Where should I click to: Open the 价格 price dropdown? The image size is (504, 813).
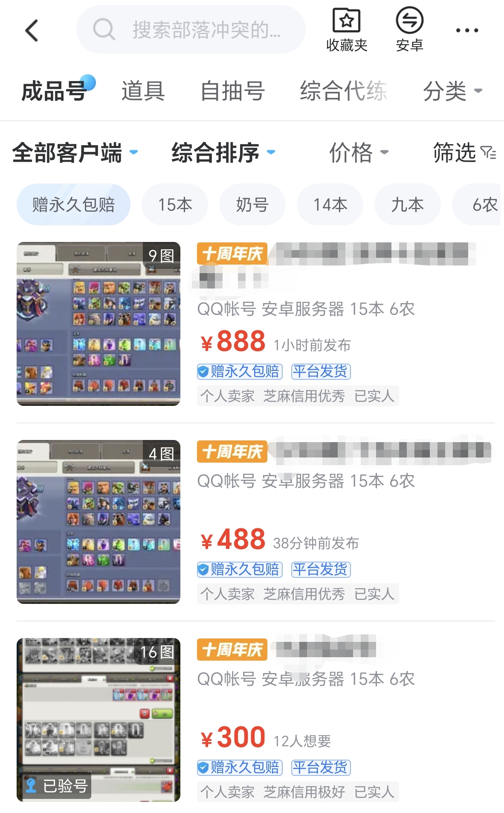(x=359, y=152)
